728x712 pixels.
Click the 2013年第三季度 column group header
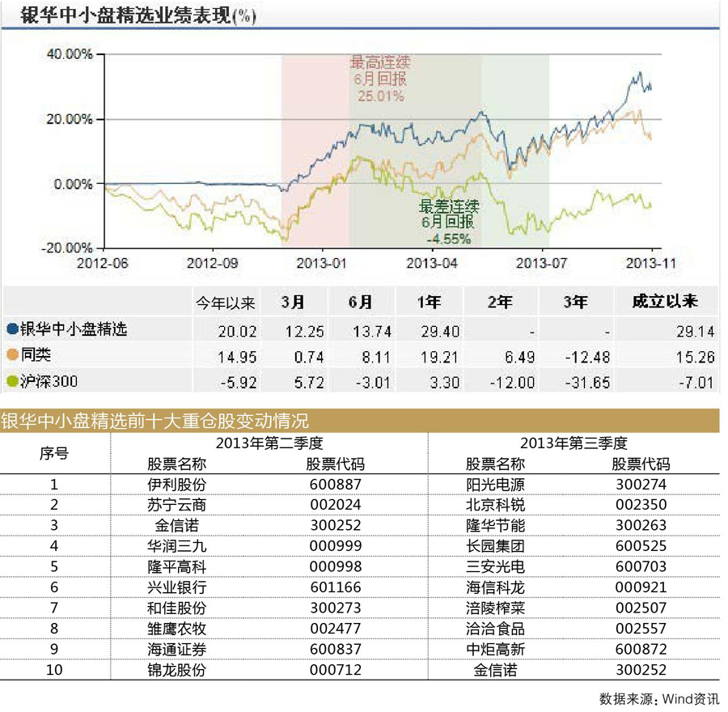pyautogui.click(x=574, y=443)
